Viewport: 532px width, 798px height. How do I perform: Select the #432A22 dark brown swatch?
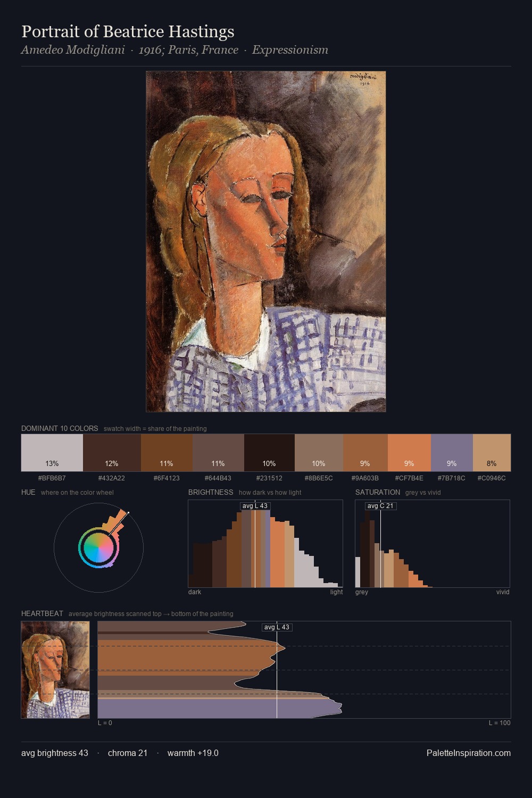[x=112, y=453]
